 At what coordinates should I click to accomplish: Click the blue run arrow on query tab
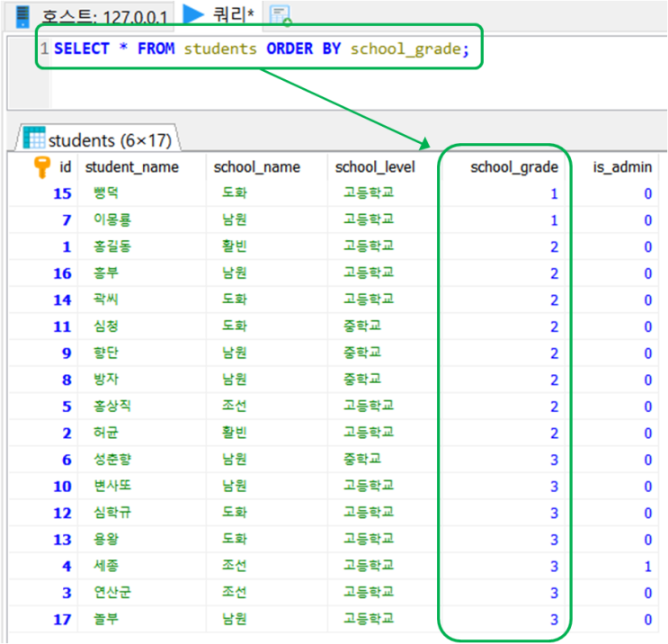pyautogui.click(x=194, y=14)
